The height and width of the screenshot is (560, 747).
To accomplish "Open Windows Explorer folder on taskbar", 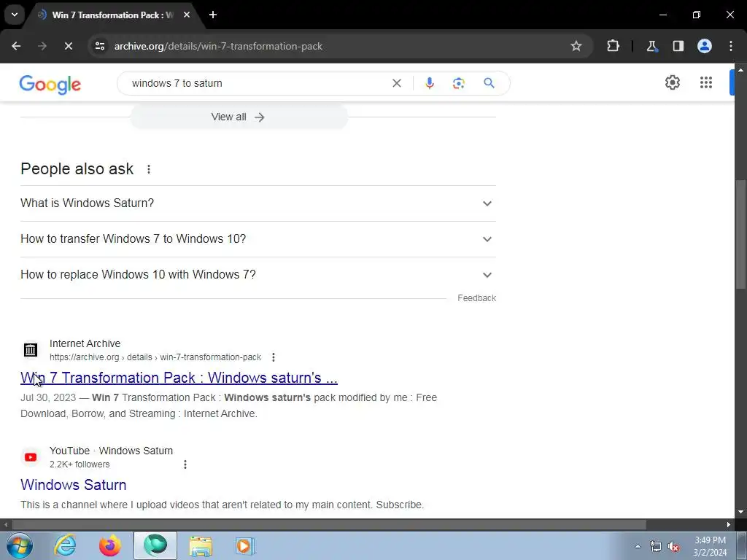I will 201,545.
